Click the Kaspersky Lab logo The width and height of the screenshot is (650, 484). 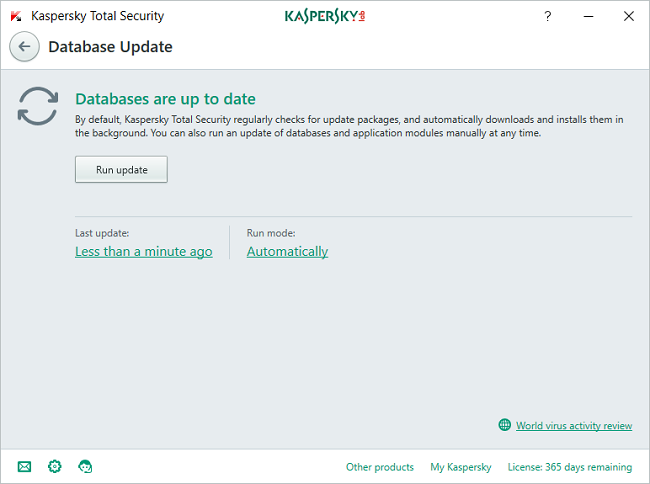(325, 16)
